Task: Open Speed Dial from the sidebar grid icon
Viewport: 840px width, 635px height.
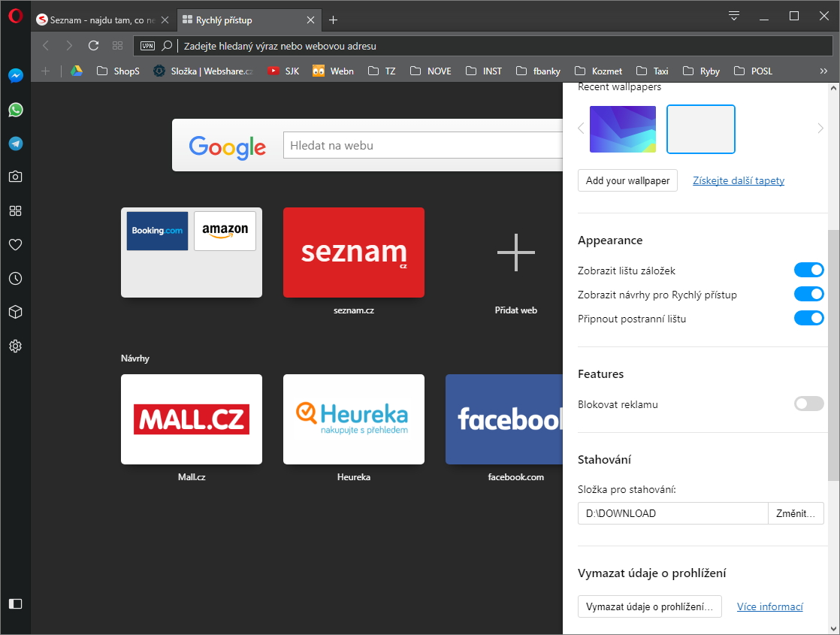Action: pos(16,210)
